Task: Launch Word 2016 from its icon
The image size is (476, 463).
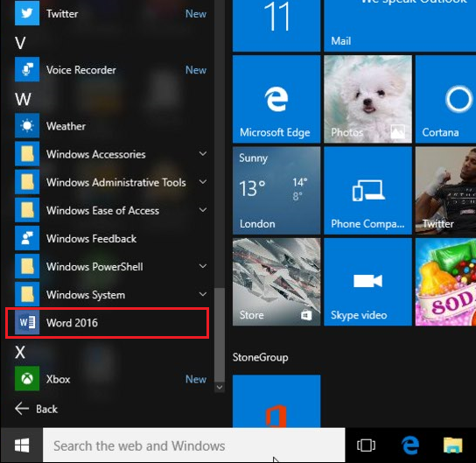Action: (27, 322)
